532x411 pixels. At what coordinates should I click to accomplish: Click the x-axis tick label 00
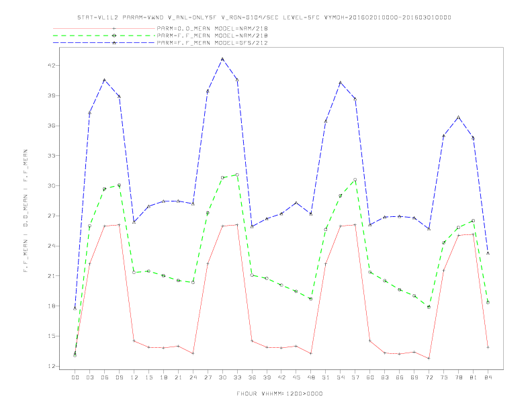pos(75,377)
